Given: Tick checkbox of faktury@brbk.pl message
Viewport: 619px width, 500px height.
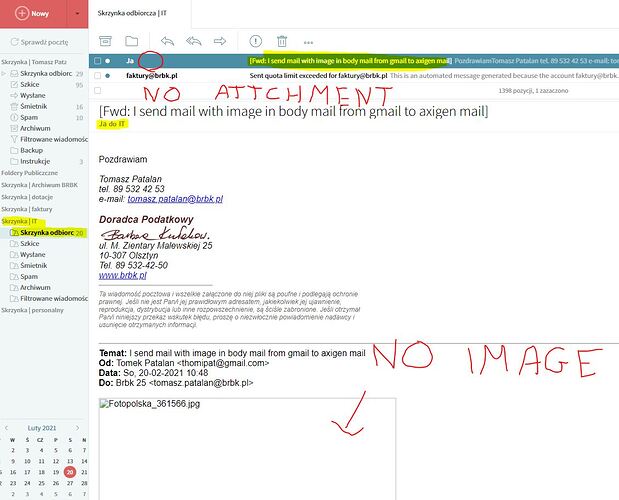Looking at the screenshot, I should pyautogui.click(x=98, y=75).
